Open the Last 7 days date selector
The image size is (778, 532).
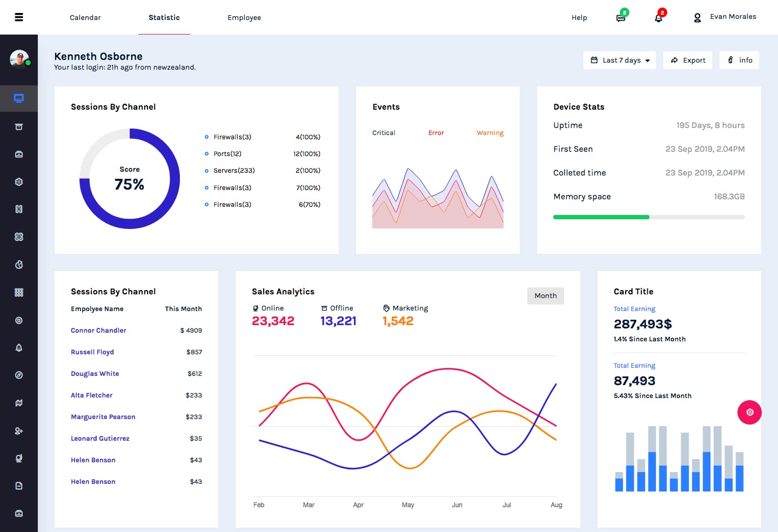(x=619, y=60)
